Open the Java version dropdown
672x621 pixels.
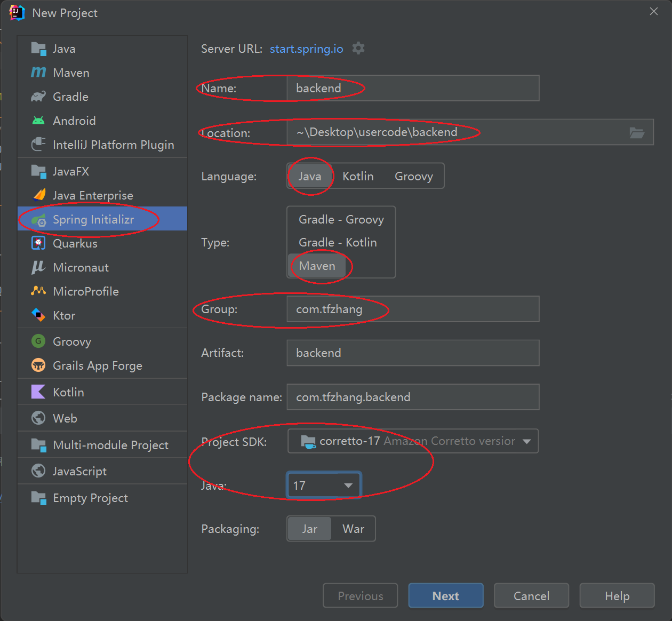pos(324,485)
